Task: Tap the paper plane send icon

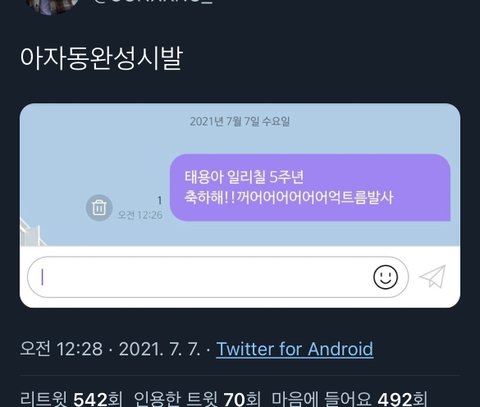Action: 433,276
